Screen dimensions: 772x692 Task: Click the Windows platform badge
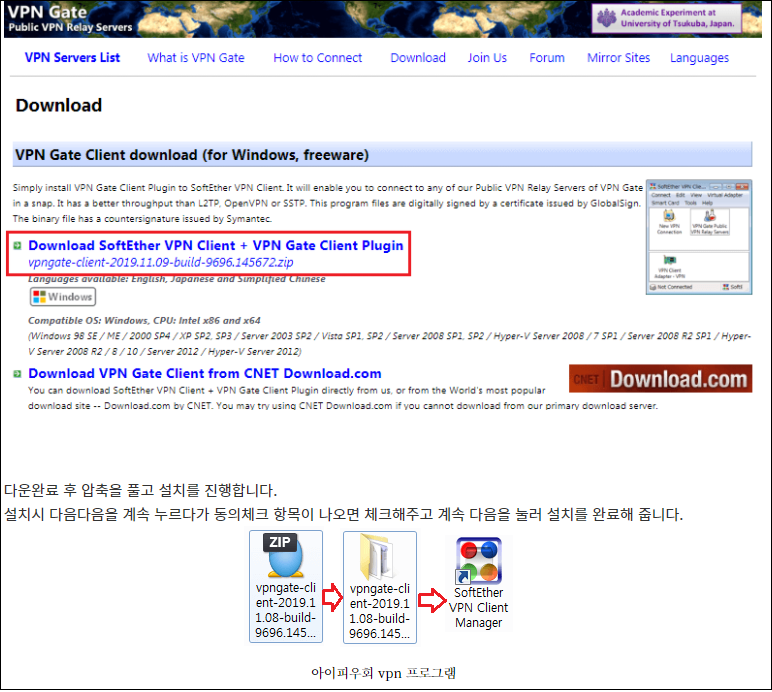click(x=63, y=297)
